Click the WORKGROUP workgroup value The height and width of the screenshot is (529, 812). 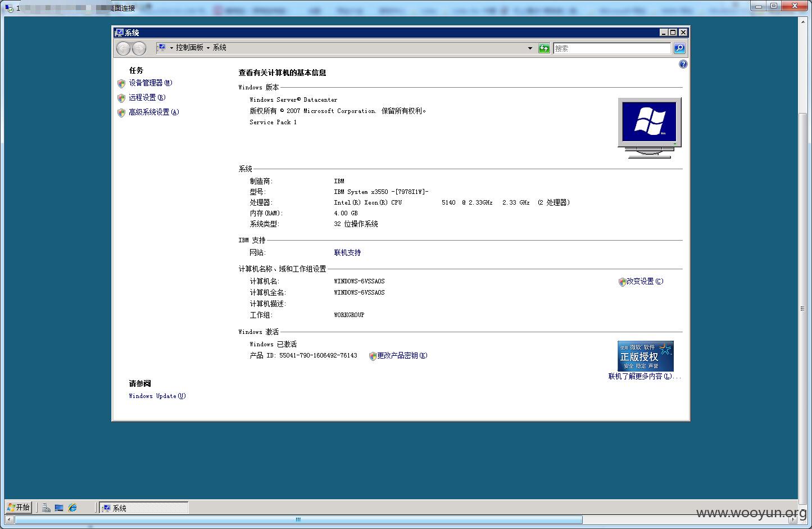coord(349,315)
